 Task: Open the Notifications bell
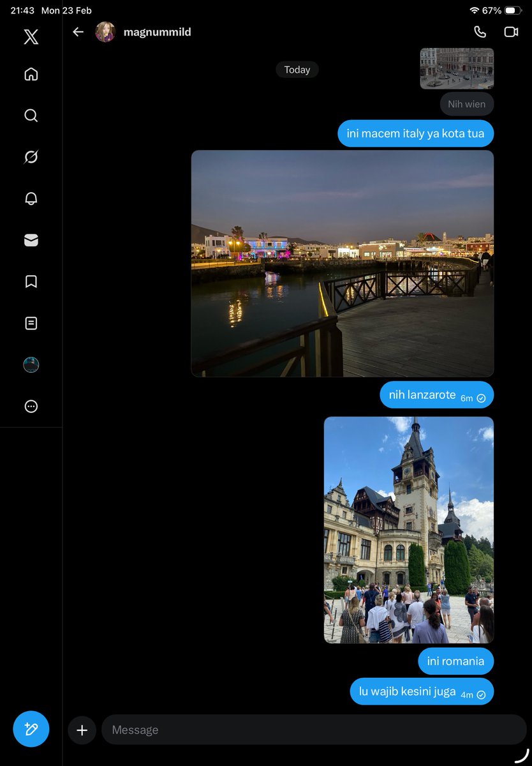[x=31, y=199]
